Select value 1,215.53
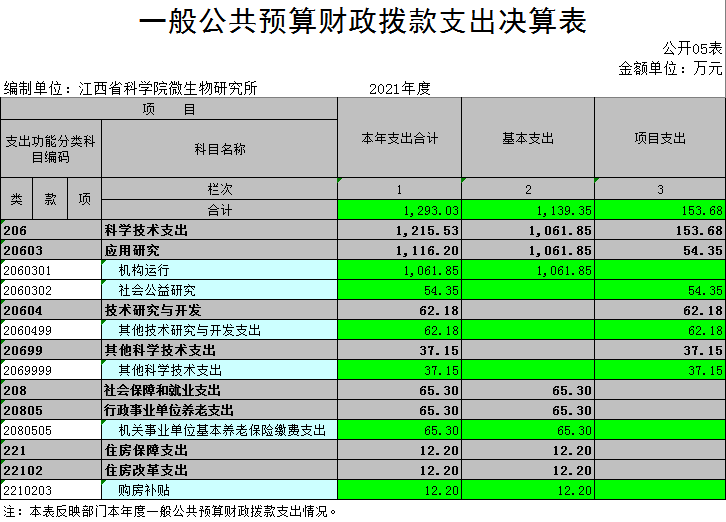 tap(400, 230)
